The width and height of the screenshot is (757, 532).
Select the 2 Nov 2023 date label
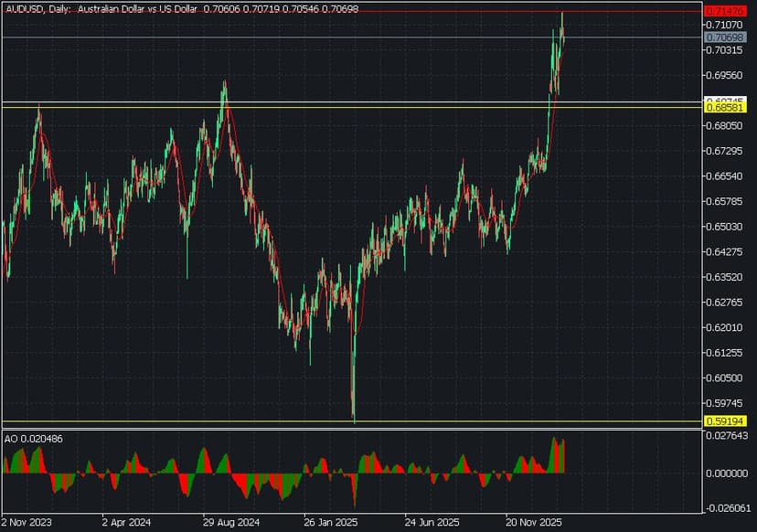pos(27,525)
